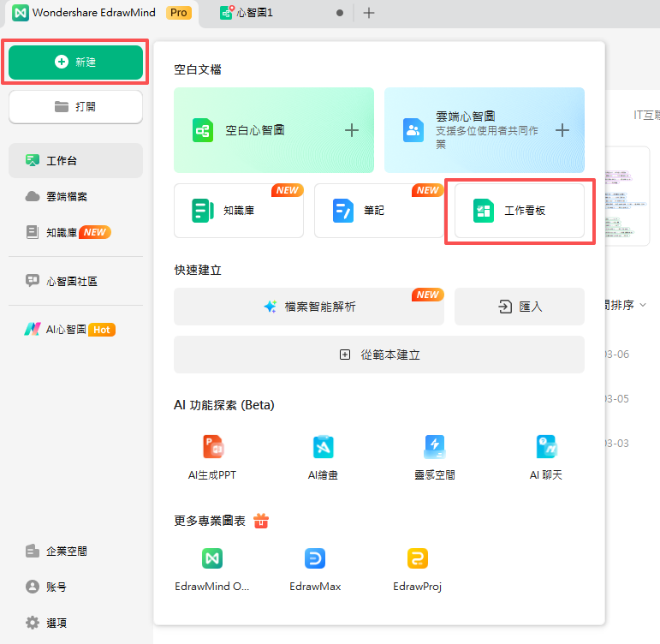The height and width of the screenshot is (644, 660).
Task: Click the 账号 account icon
Action: coord(33,587)
